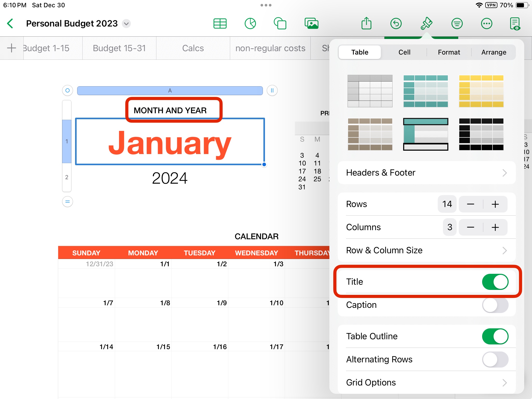This screenshot has height=399, width=532.
Task: Tap the media insert icon
Action: [x=311, y=24]
